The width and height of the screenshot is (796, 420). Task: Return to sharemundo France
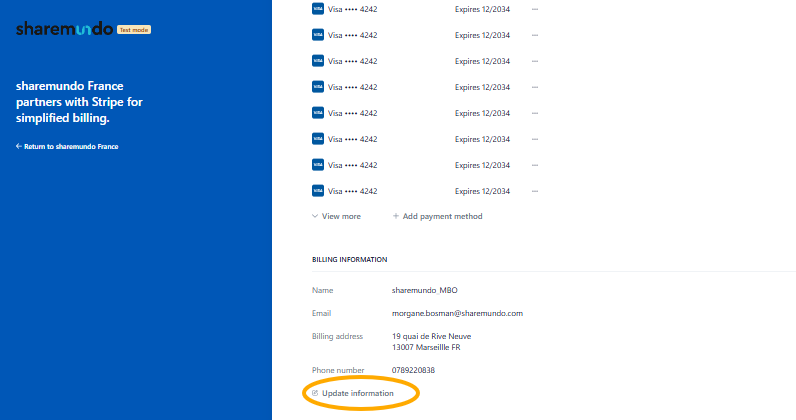pyautogui.click(x=67, y=147)
